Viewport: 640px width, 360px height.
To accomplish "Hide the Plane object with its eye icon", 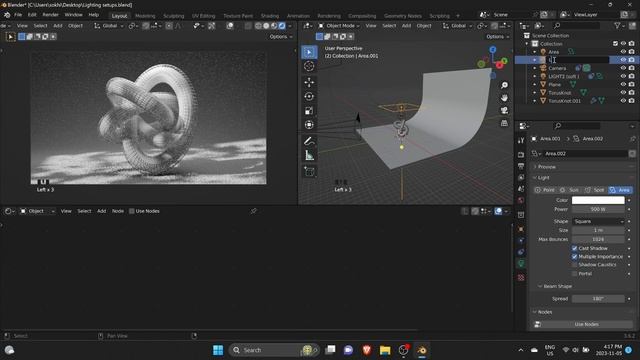I will click(623, 84).
